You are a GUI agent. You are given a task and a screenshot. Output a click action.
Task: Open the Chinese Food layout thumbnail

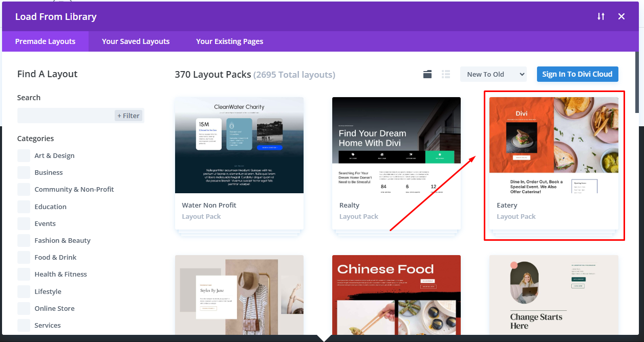396,295
